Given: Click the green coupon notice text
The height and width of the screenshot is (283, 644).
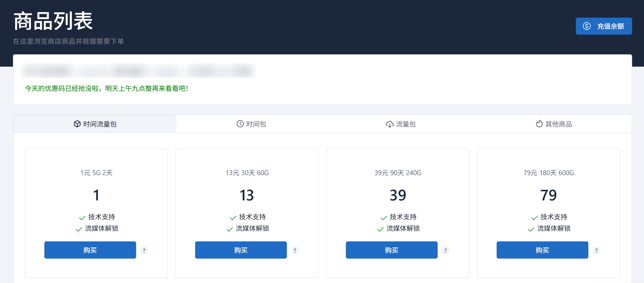Looking at the screenshot, I should (107, 89).
